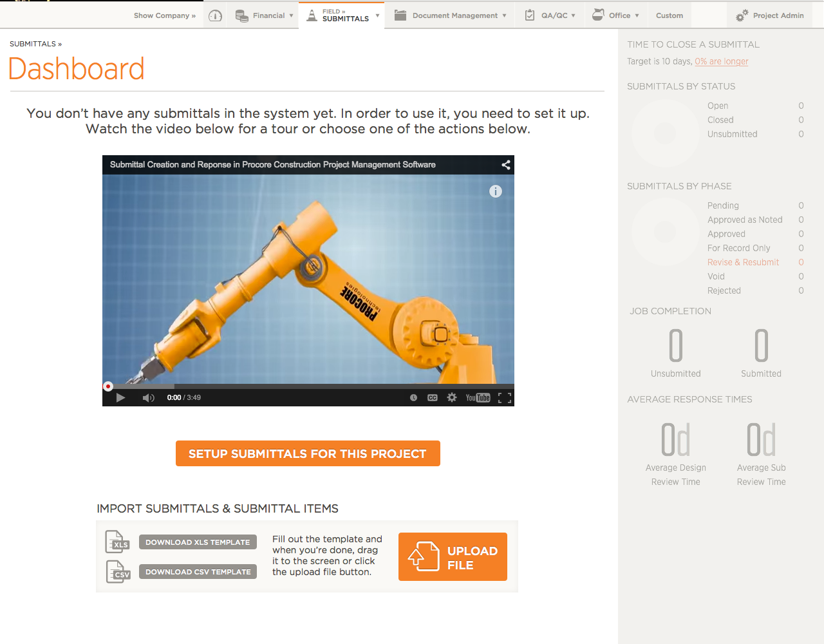Select the Closed status row
The image size is (824, 644).
click(755, 120)
